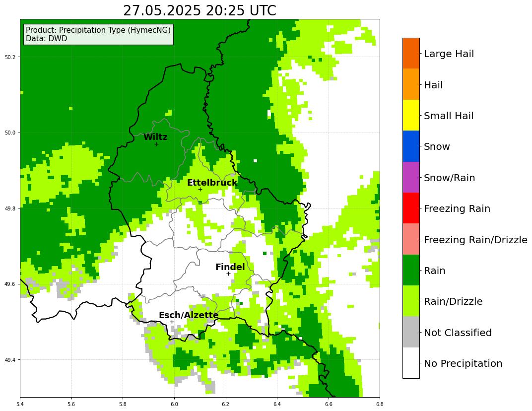Click the Findel map label
This screenshot has height=411, width=532.
tap(230, 267)
